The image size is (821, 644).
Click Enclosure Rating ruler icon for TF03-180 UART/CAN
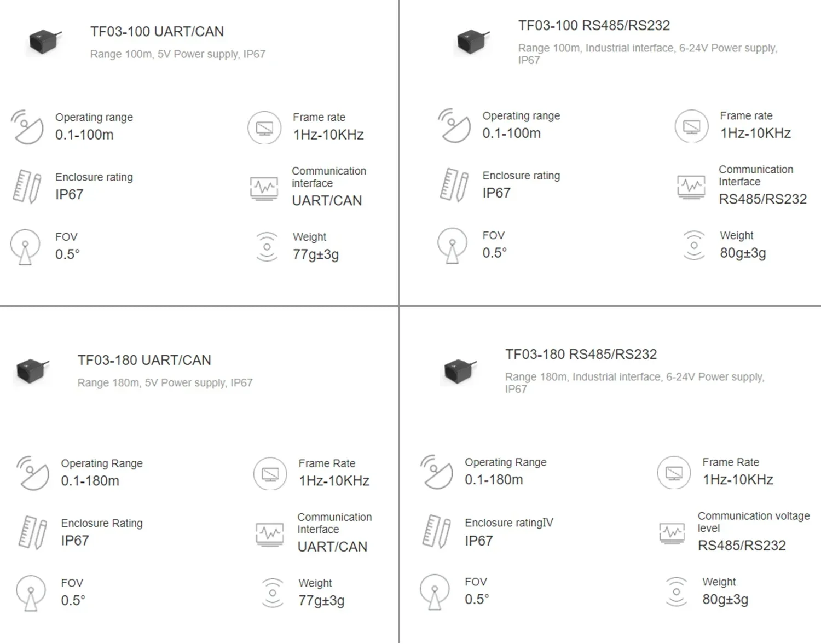tap(33, 532)
